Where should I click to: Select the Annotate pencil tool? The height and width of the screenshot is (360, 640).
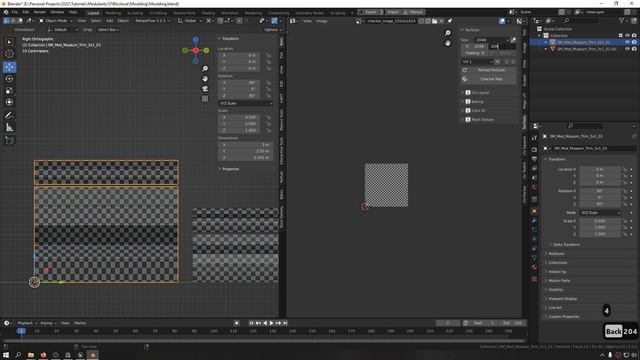click(x=9, y=116)
